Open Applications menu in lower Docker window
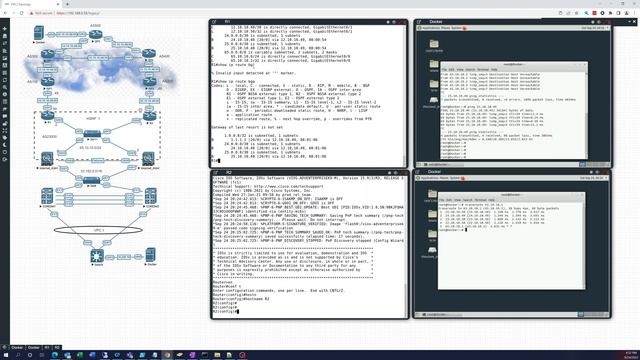The width and height of the screenshot is (640, 360). 429,178
